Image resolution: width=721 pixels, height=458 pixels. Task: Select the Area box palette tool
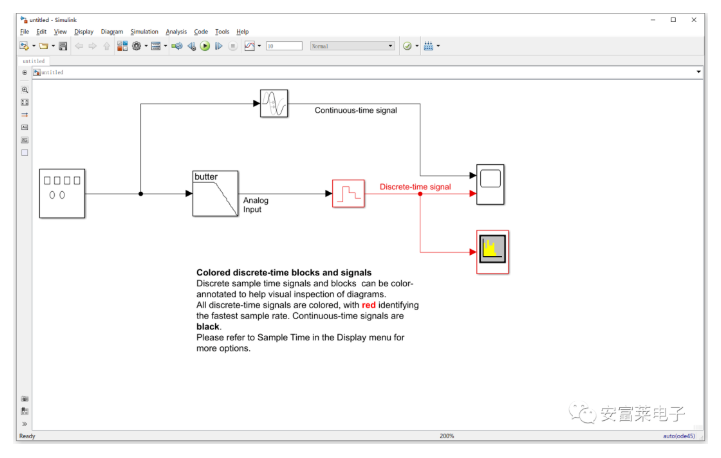[25, 153]
